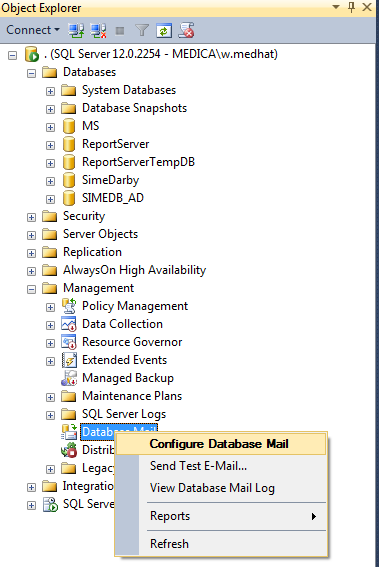Click the MS database cylinder icon
Screen dimensions: 379x567
(x=69, y=126)
